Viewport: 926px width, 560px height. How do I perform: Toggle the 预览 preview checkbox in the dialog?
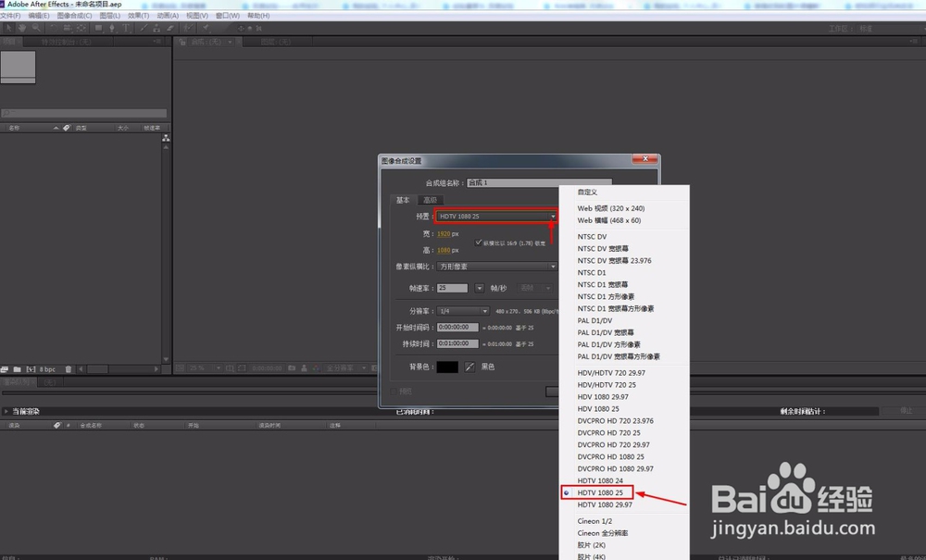click(x=394, y=392)
